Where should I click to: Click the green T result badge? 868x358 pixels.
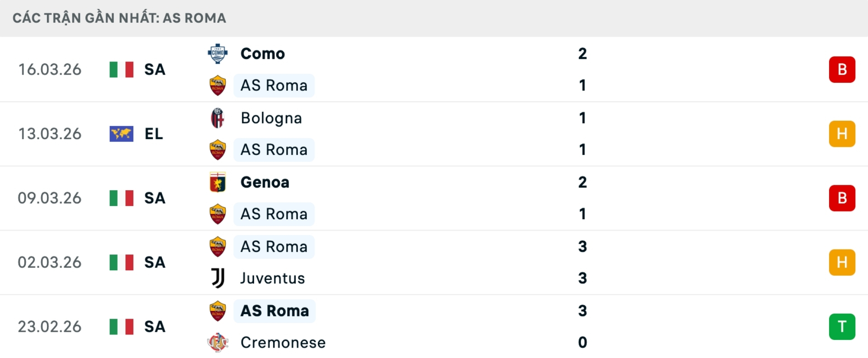[x=842, y=326]
